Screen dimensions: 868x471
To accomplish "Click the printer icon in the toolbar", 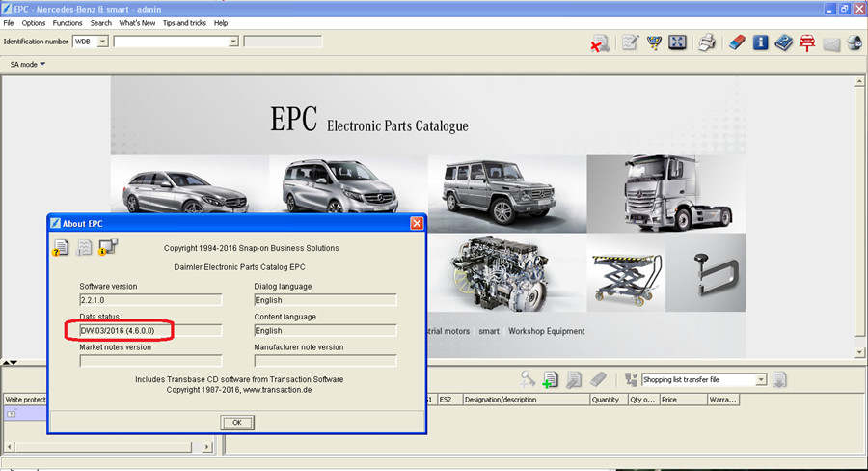I will pos(707,42).
